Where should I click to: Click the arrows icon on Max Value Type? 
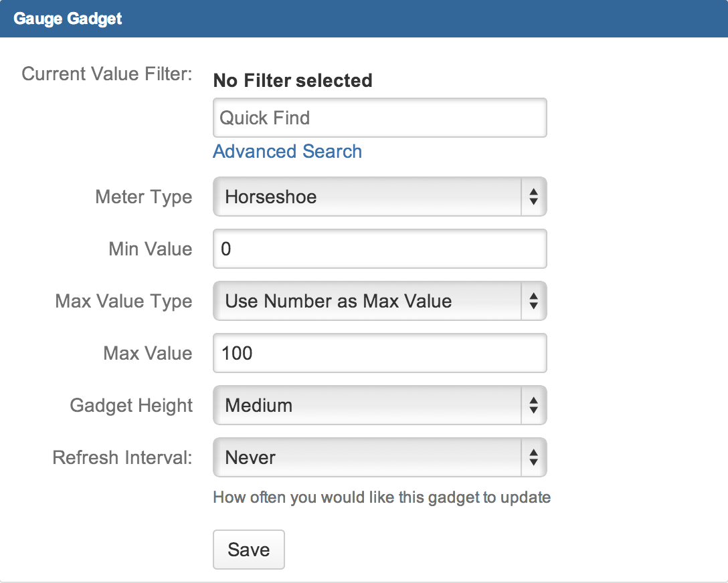[533, 302]
